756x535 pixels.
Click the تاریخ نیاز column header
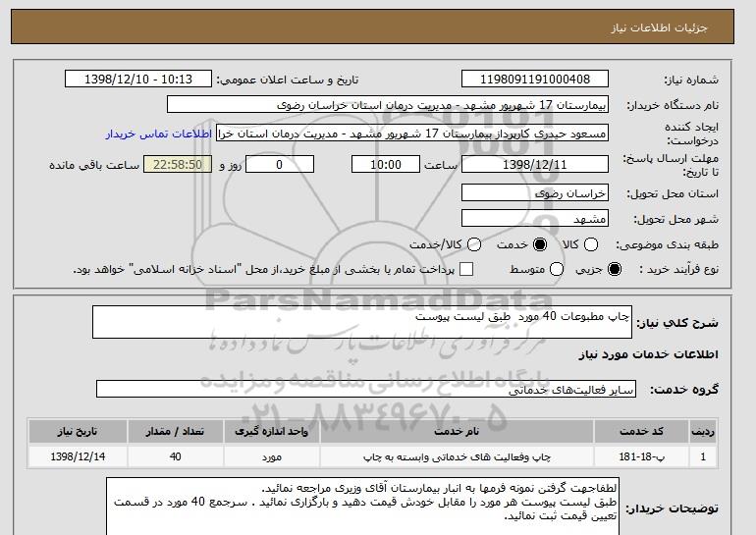click(78, 431)
